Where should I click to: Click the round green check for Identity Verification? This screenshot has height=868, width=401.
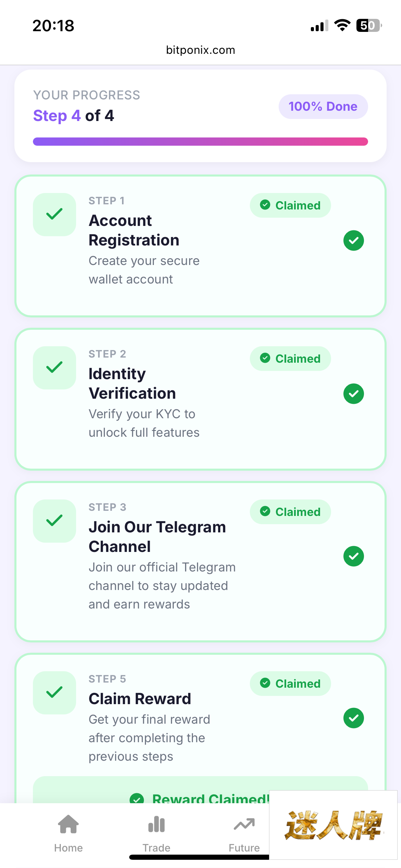(353, 394)
